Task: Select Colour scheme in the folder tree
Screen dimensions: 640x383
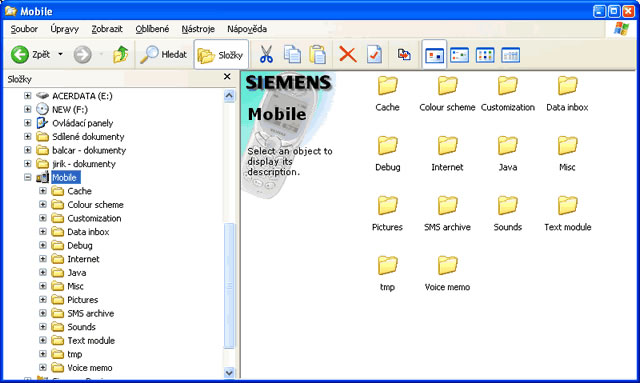Action: pos(96,205)
